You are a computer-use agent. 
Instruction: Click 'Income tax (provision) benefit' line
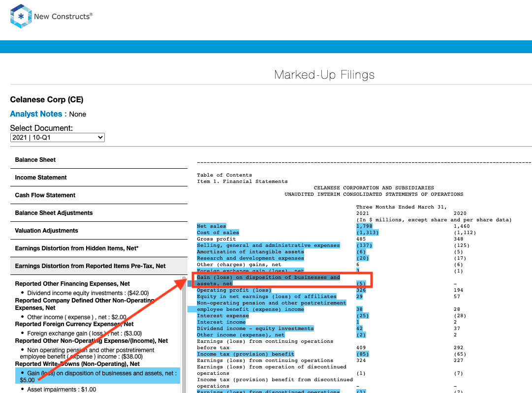pyautogui.click(x=246, y=354)
